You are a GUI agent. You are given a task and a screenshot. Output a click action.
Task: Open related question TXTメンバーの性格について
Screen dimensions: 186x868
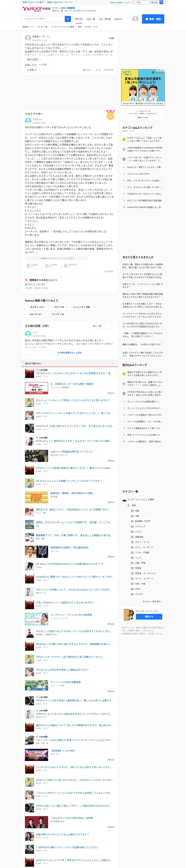74,590
